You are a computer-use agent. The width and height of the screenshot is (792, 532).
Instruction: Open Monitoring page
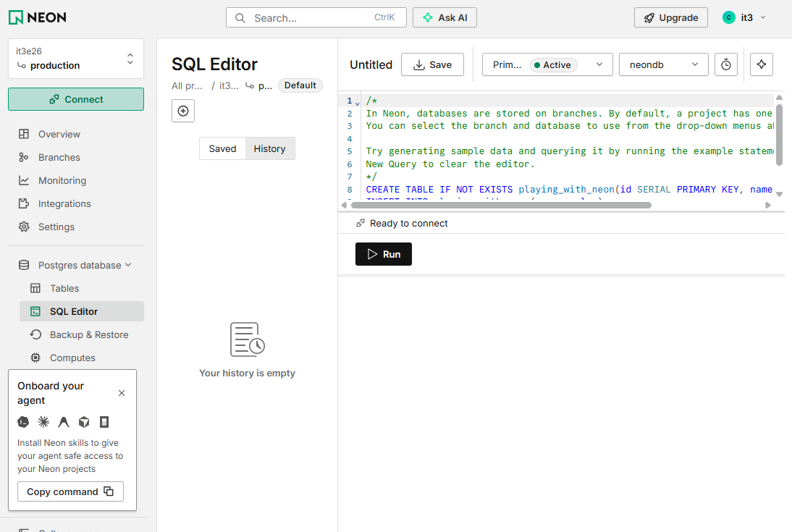point(62,180)
